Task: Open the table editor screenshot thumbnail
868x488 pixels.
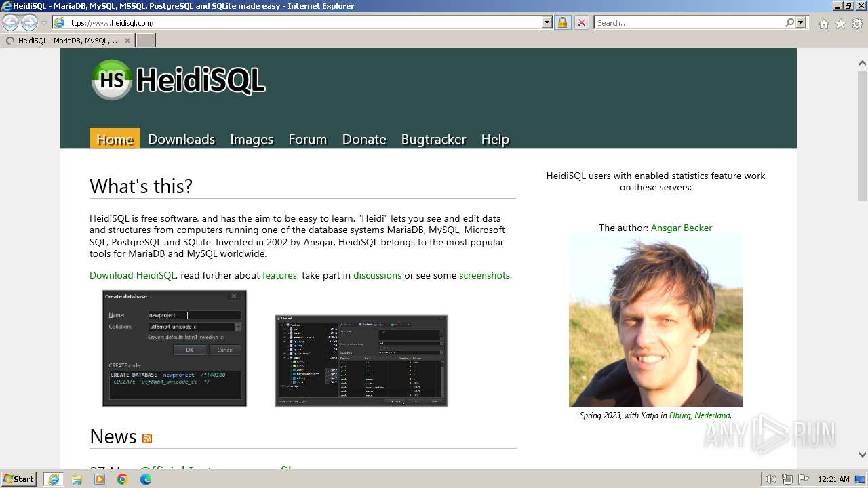Action: click(x=361, y=361)
